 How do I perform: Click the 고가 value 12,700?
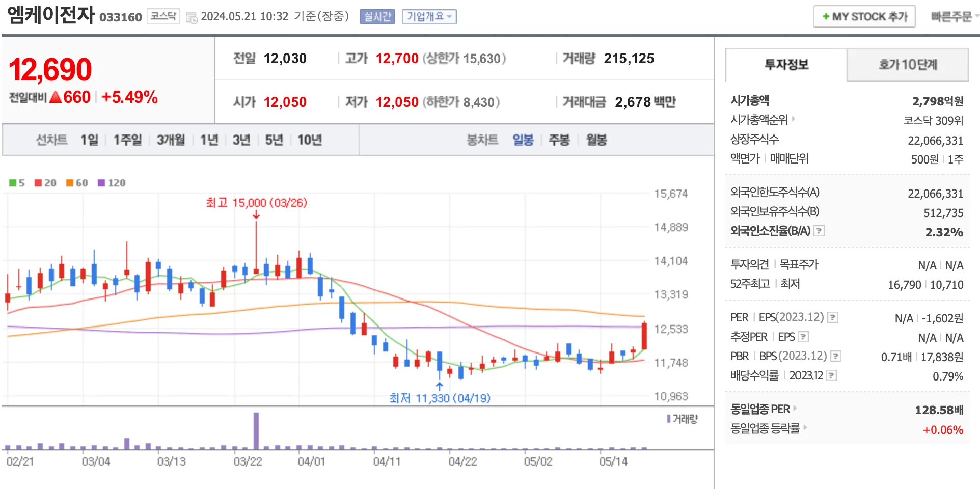[397, 59]
